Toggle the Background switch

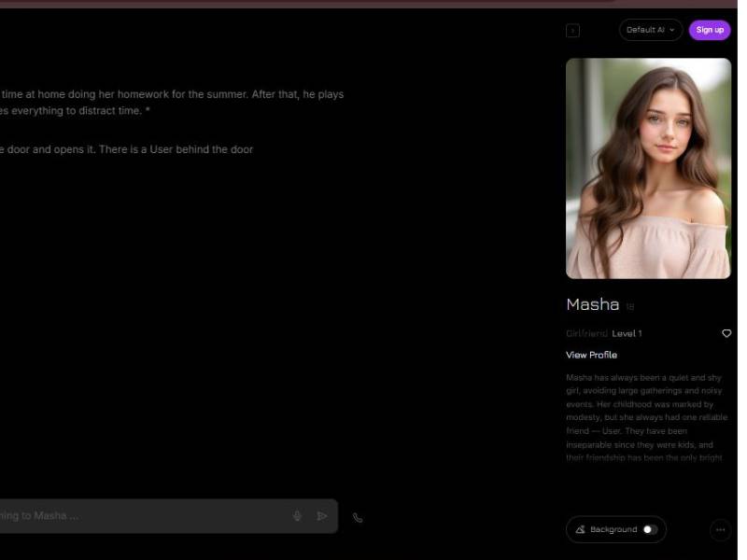point(650,529)
